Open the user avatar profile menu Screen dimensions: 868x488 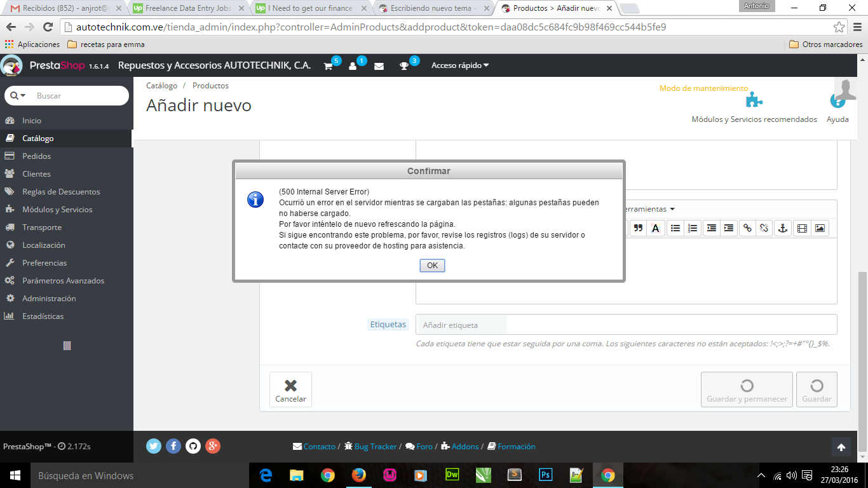click(846, 90)
